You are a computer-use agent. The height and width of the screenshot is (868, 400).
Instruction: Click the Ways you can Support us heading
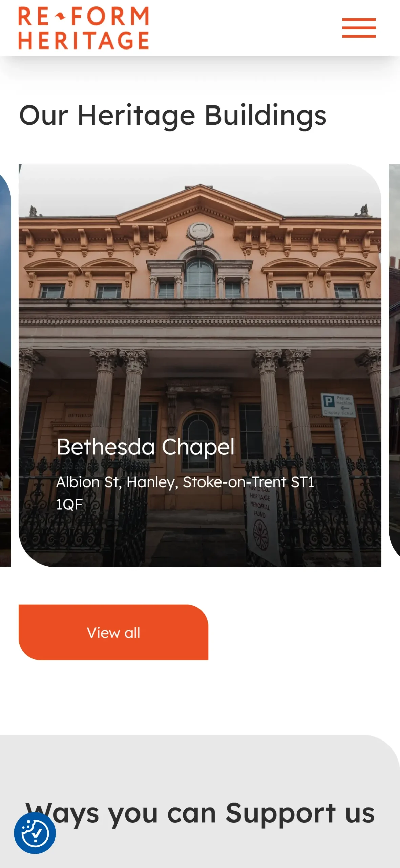[x=200, y=813]
